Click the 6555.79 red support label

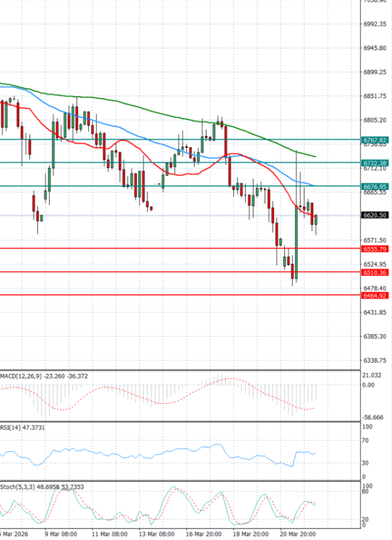375,249
